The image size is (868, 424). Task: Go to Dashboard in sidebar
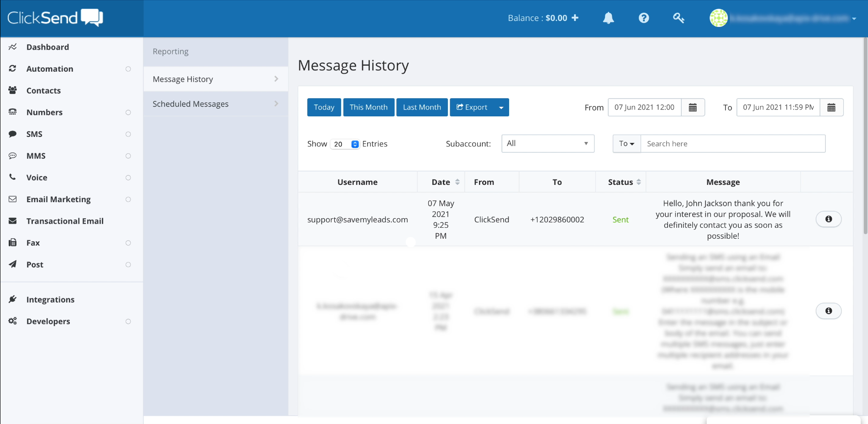47,47
